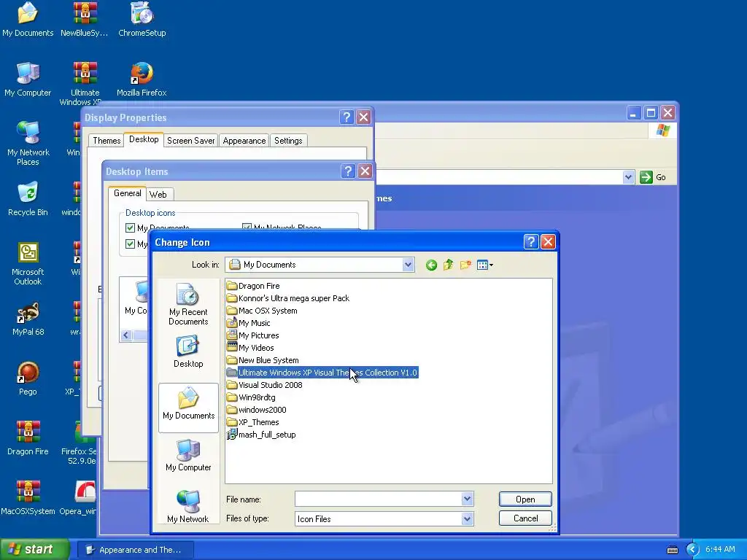
Task: Select the My Pictures folder
Action: coord(253,335)
